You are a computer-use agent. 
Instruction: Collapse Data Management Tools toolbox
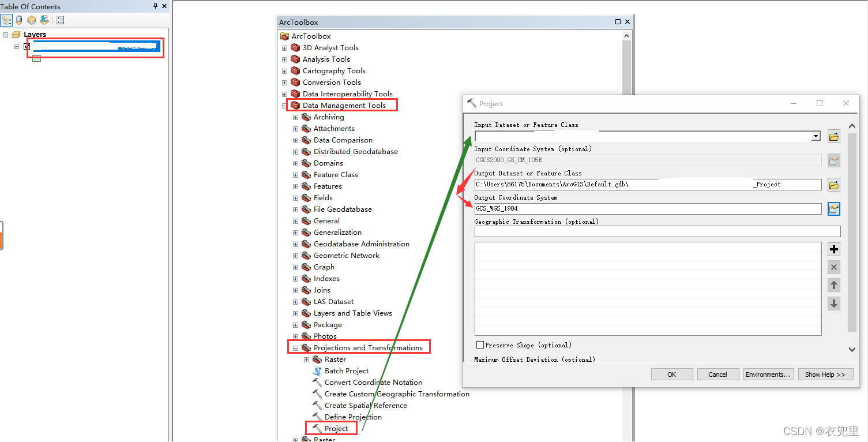[284, 106]
